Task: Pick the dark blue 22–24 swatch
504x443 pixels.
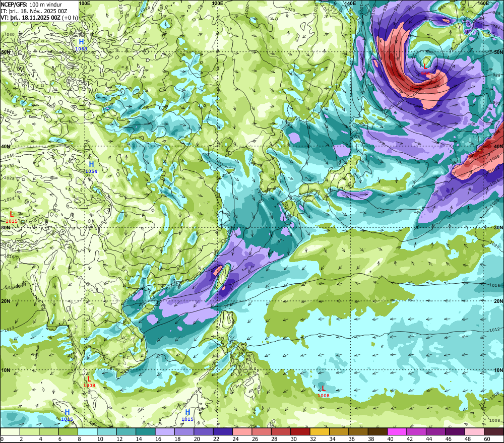Action: tap(223, 431)
